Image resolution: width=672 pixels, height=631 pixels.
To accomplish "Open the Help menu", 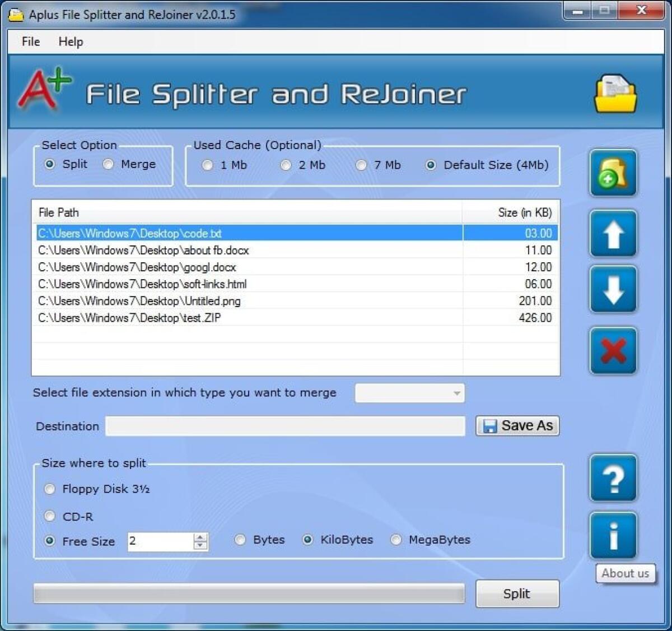I will click(x=71, y=41).
